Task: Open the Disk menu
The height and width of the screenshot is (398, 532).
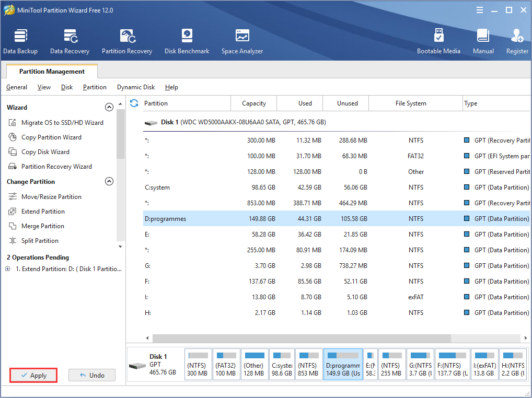Action: point(67,87)
